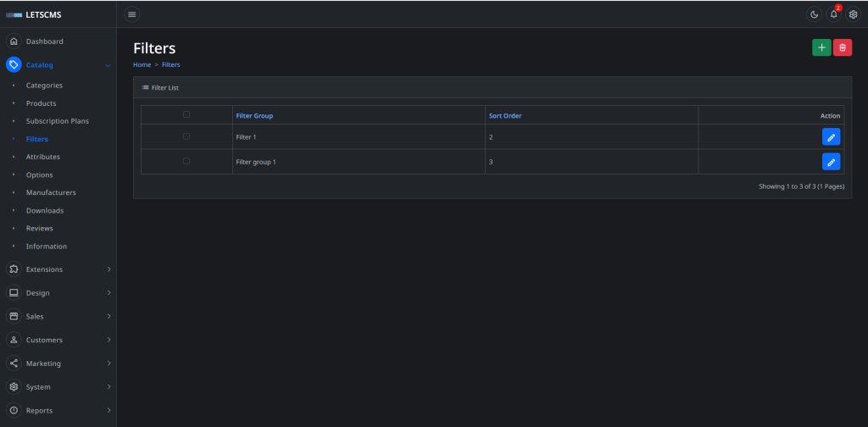868x427 pixels.
Task: Sort table by Sort Order column
Action: [505, 115]
